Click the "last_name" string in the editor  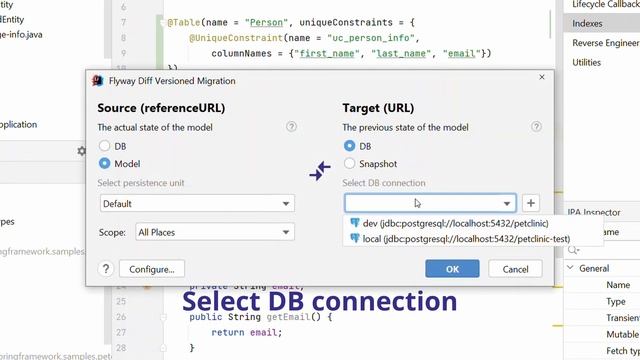click(x=401, y=53)
